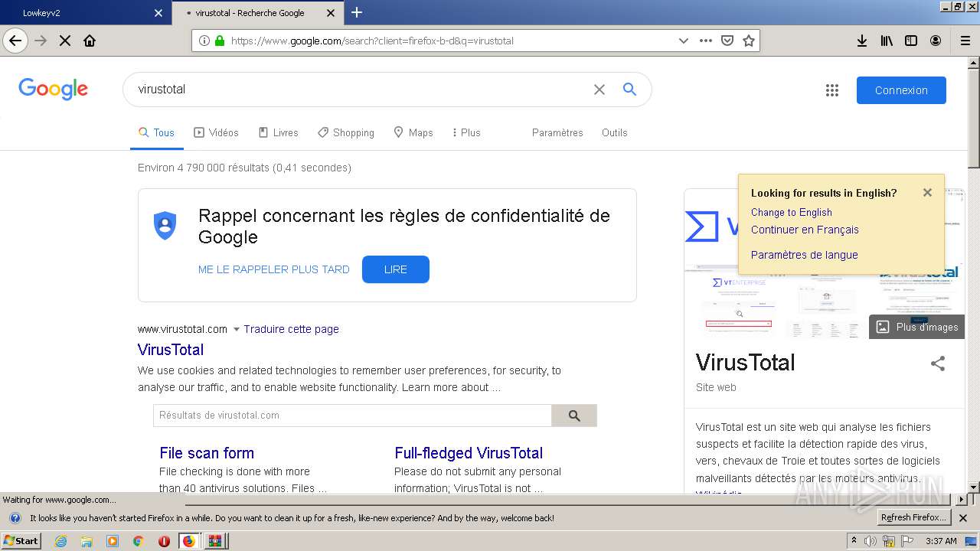Clear the Google search box text
The image size is (980, 551).
599,90
